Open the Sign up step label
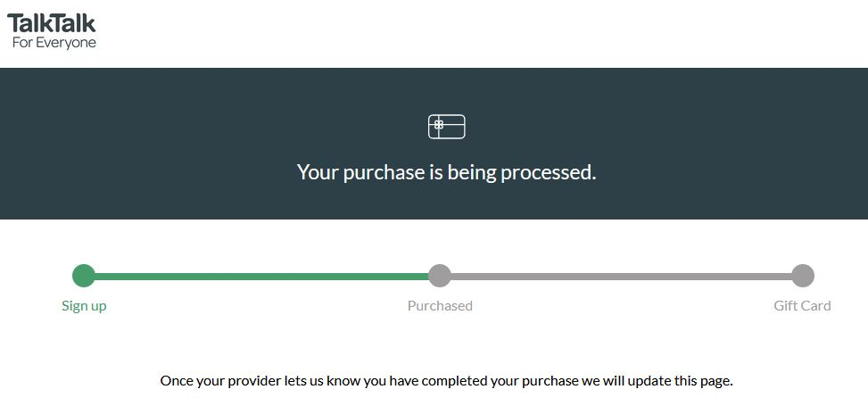This screenshot has width=868, height=406. pyautogui.click(x=84, y=306)
